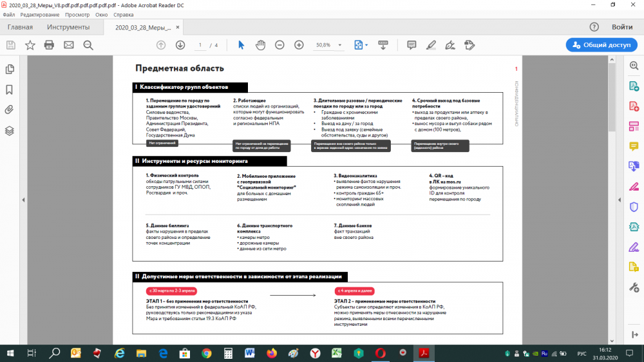Add file to favorites with star icon

pyautogui.click(x=30, y=45)
